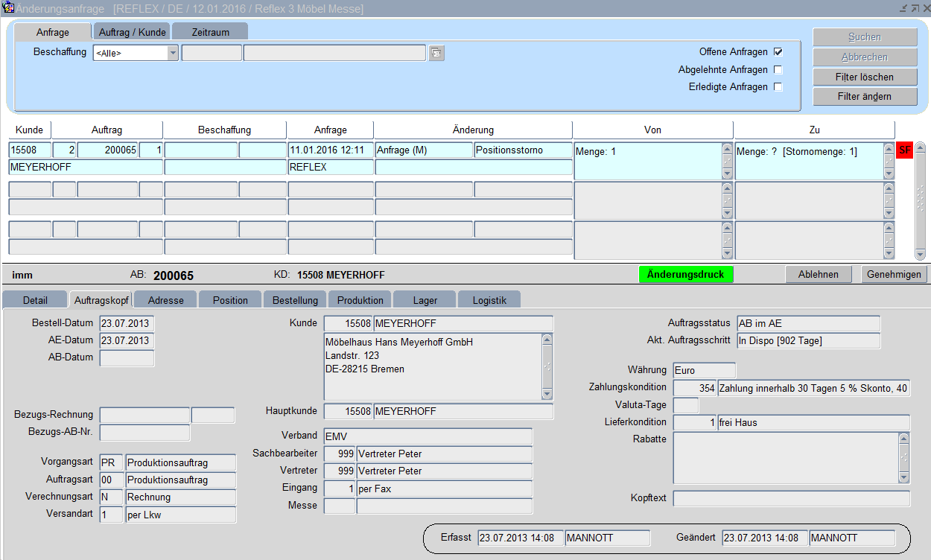Click down arrow of the Rabatte box scrollbar
The height and width of the screenshot is (560, 931).
point(903,478)
